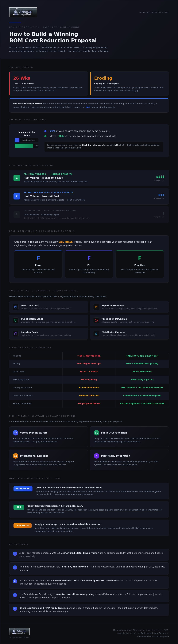Click the clock icon beside Lead Time Cost
This screenshot has width=178, height=644.
click(x=15, y=307)
